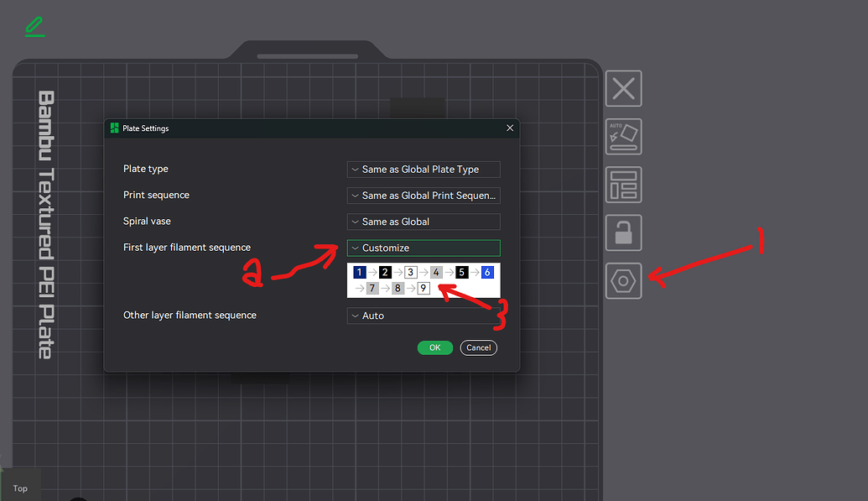The image size is (868, 501).
Task: Click First layer filament sequence label
Action: (x=186, y=248)
